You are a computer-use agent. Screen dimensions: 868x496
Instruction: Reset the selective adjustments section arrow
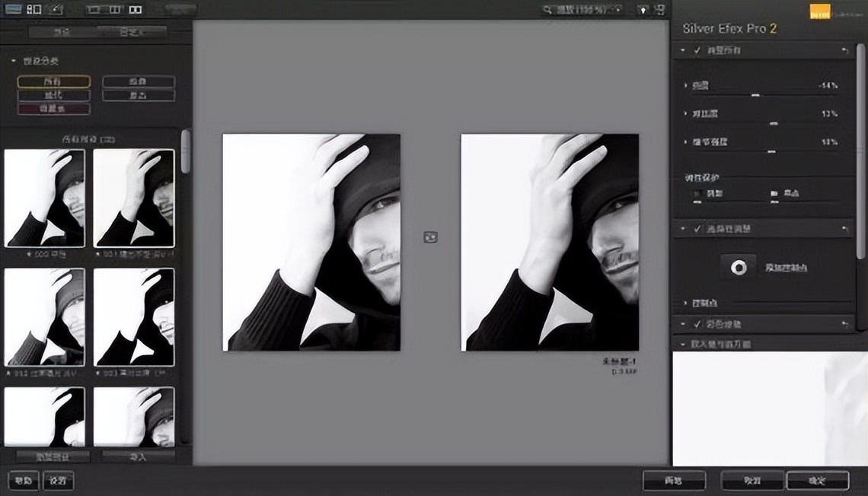[844, 228]
